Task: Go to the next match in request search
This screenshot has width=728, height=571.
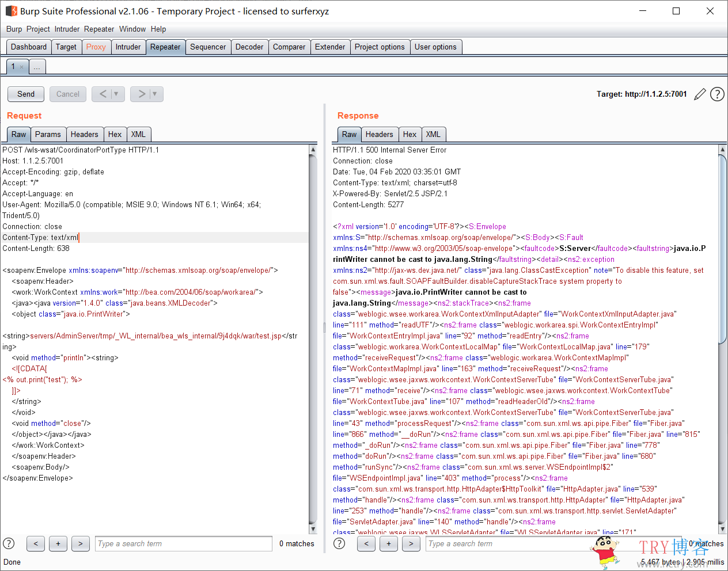Action: 81,543
